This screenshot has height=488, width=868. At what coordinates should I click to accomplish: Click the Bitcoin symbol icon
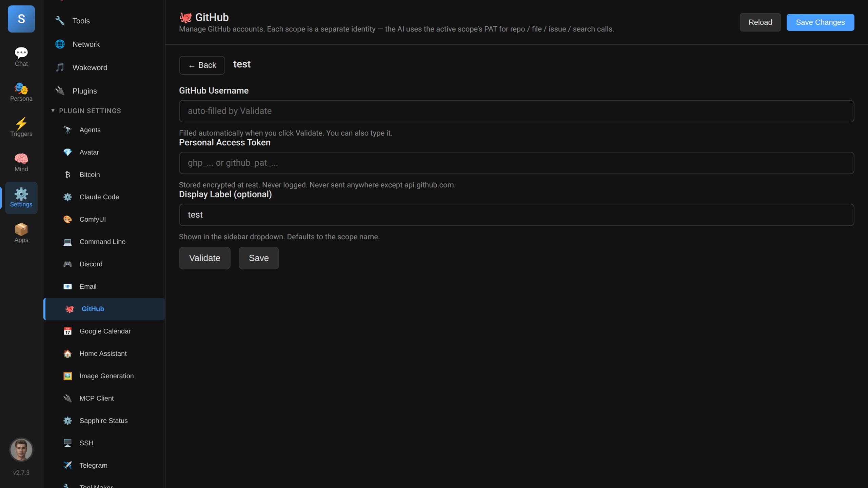pyautogui.click(x=67, y=175)
